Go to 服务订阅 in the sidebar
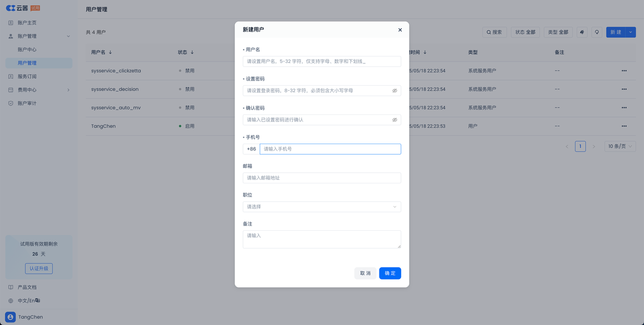 (27, 77)
